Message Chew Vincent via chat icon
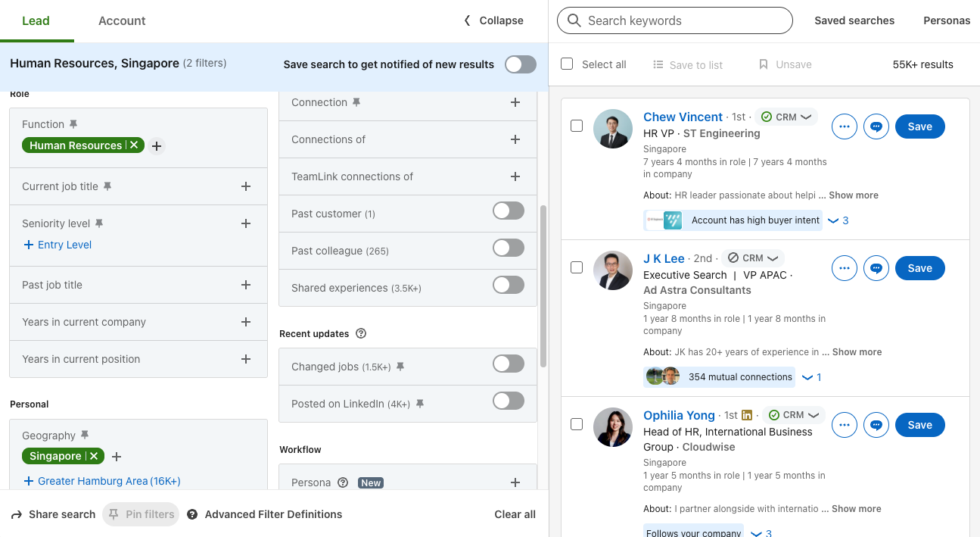 coord(876,126)
